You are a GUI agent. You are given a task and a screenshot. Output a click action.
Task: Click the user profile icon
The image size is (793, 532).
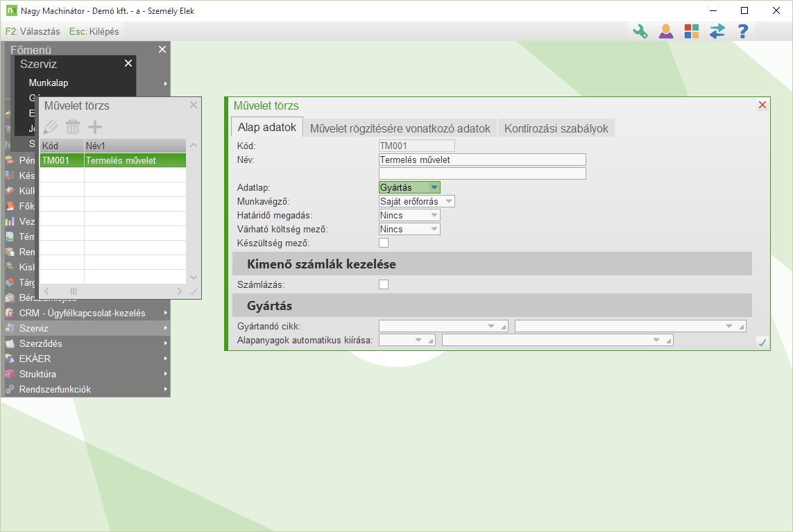[x=666, y=31]
